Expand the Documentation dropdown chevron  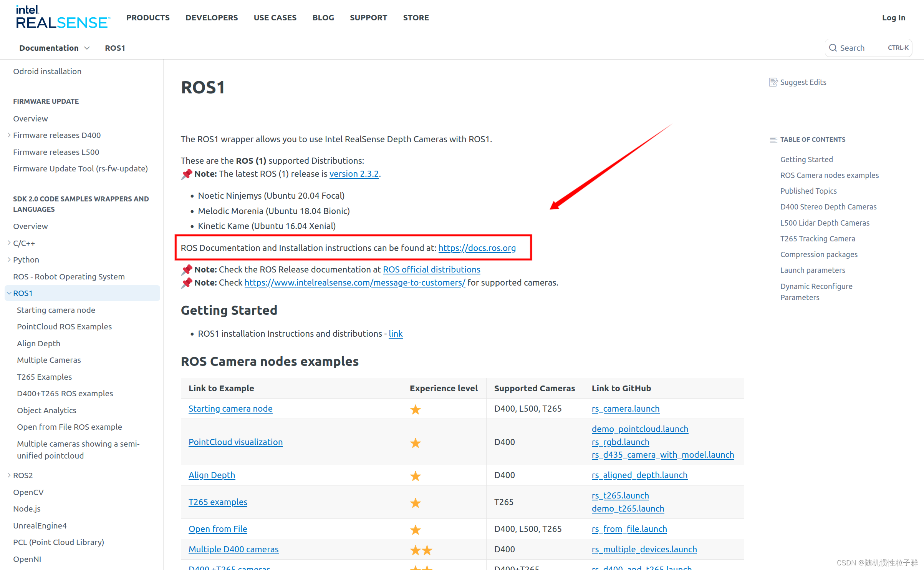(87, 48)
